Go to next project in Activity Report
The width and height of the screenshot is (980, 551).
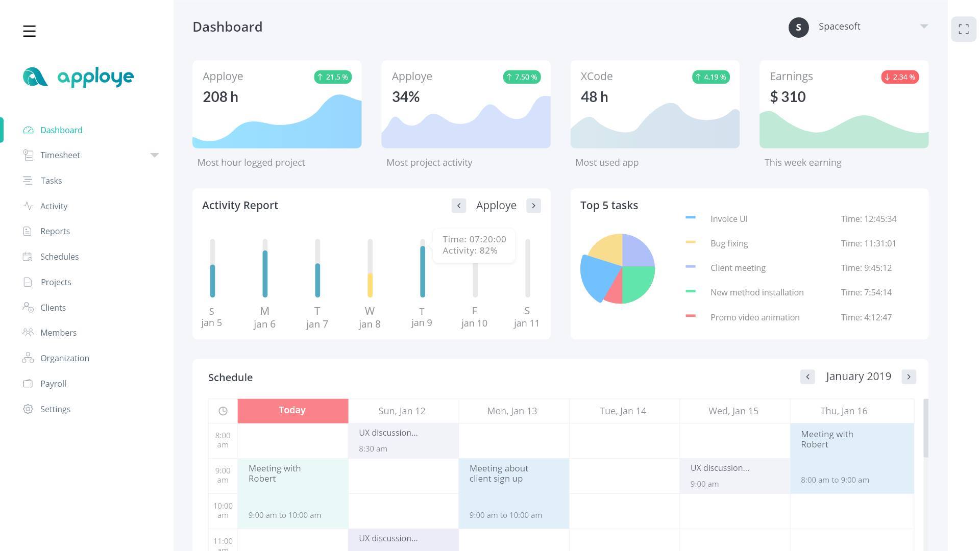pos(533,206)
